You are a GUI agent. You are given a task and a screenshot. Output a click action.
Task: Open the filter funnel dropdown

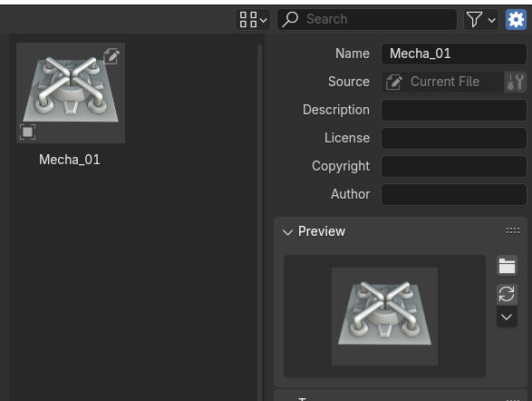tap(481, 19)
